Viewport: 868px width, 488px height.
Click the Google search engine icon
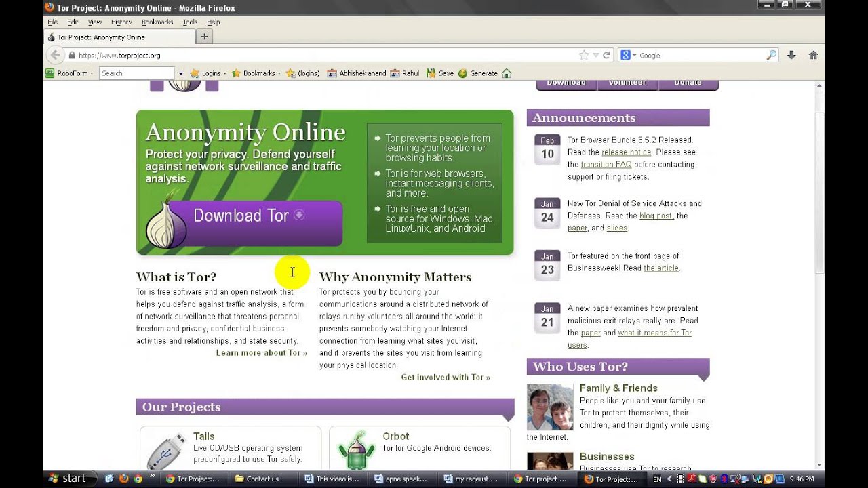(x=625, y=55)
